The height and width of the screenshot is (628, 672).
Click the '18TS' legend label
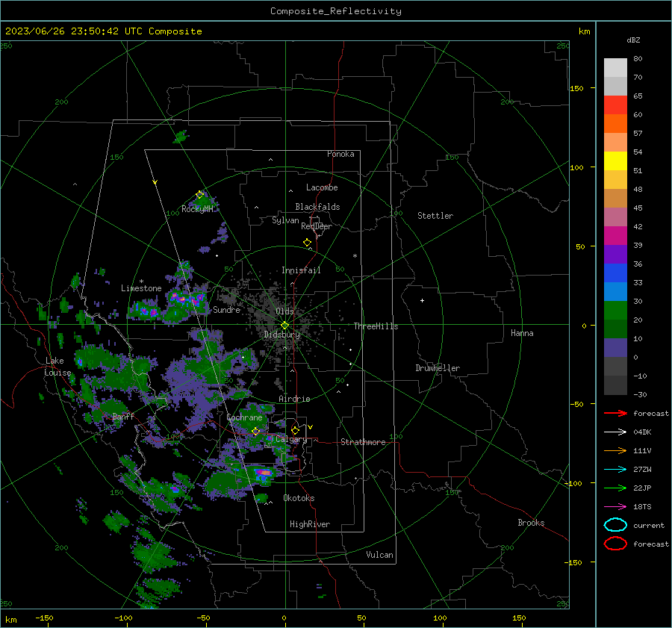pyautogui.click(x=642, y=507)
